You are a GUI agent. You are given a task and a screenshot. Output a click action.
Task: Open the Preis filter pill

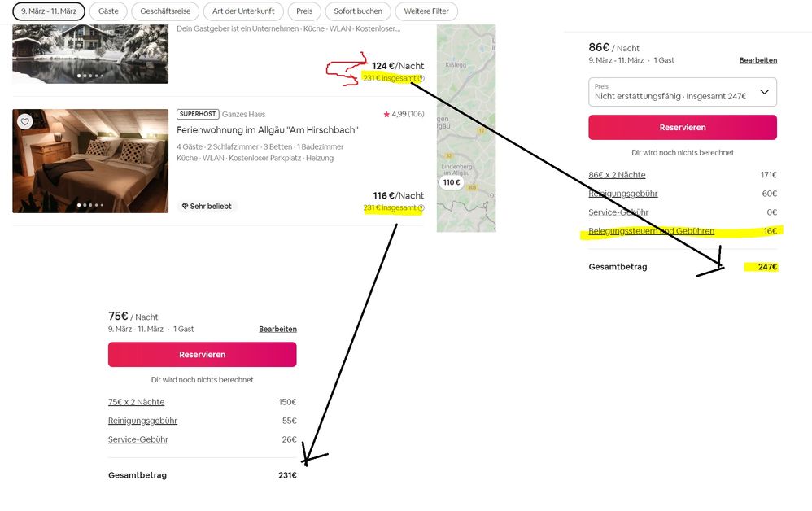(x=303, y=11)
